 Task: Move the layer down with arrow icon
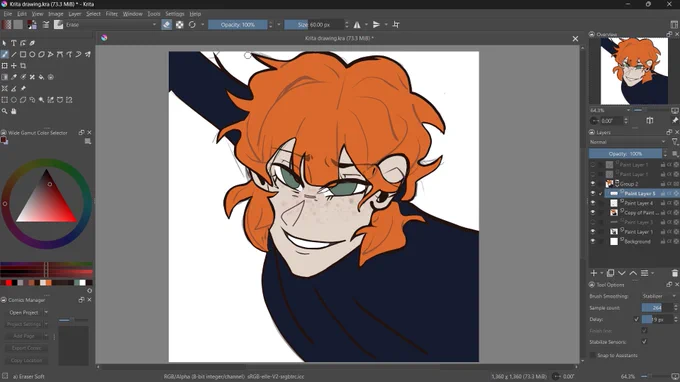pos(622,273)
